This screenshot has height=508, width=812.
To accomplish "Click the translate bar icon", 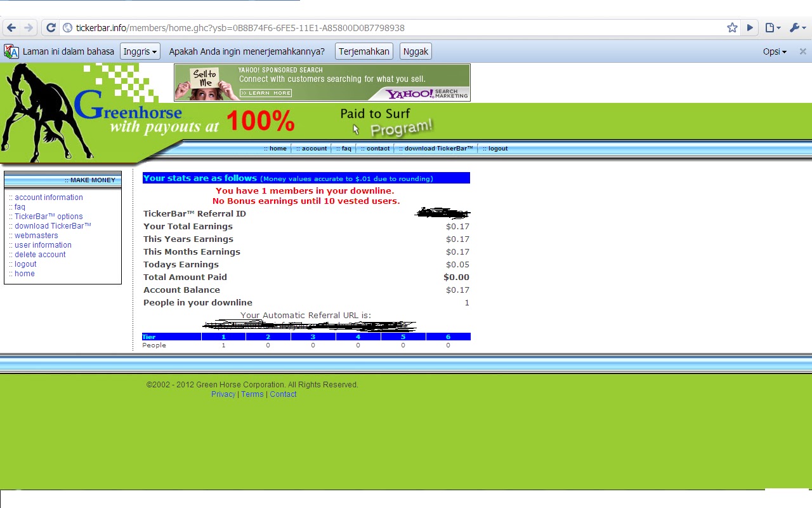I will 11,51.
